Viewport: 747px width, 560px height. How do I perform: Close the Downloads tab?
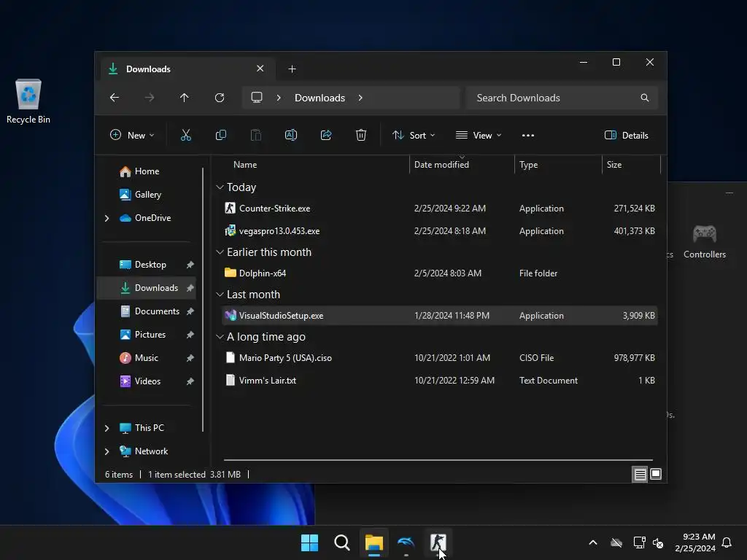click(260, 69)
